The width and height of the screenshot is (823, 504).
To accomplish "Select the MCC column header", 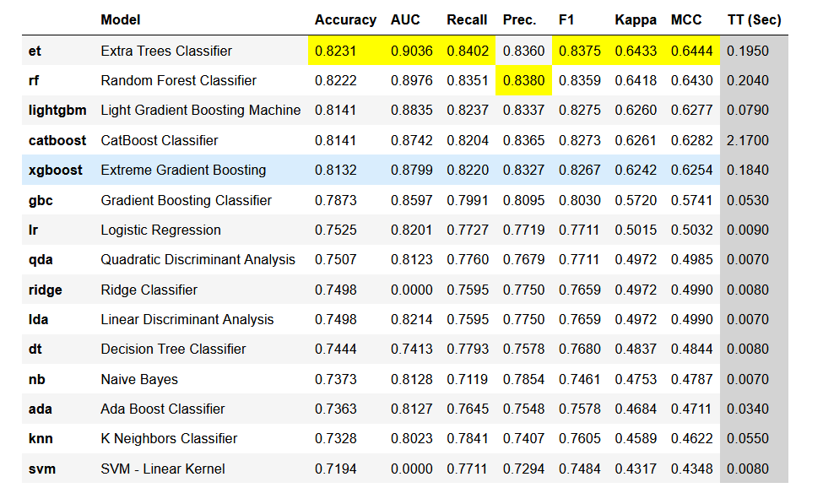I will pyautogui.click(x=686, y=19).
